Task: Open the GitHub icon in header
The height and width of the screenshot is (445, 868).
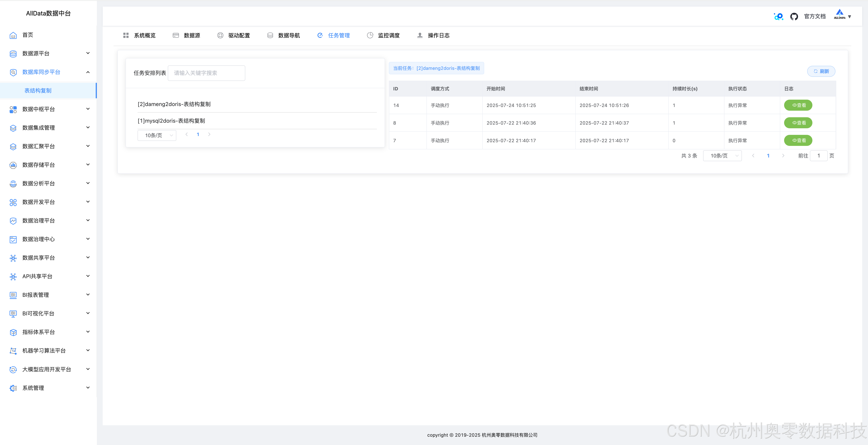Action: (794, 16)
